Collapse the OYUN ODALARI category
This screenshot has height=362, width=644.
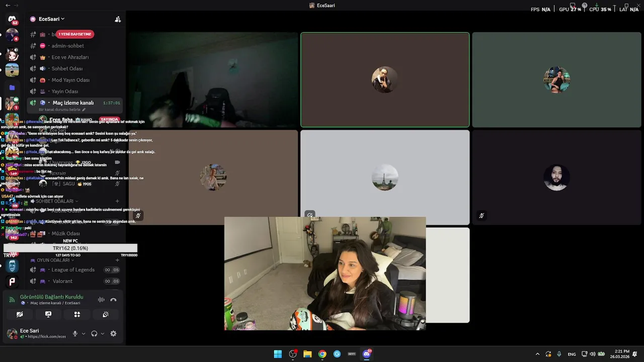(53, 260)
